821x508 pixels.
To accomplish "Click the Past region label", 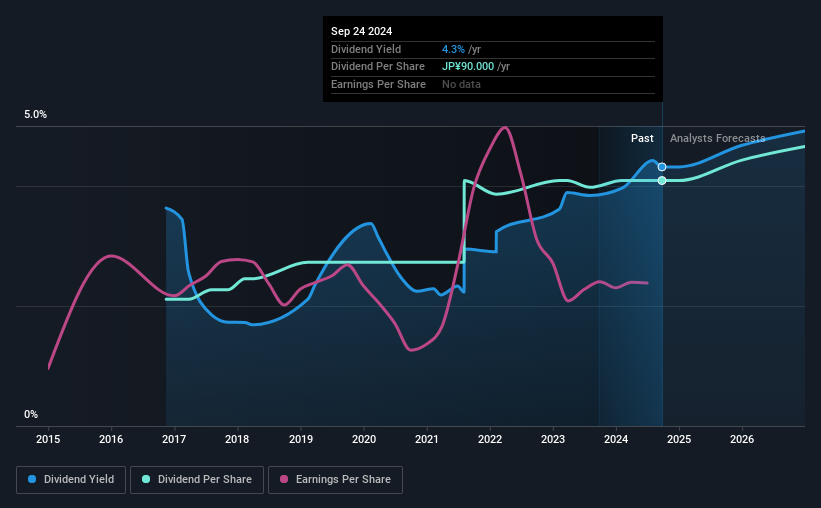I will [642, 138].
